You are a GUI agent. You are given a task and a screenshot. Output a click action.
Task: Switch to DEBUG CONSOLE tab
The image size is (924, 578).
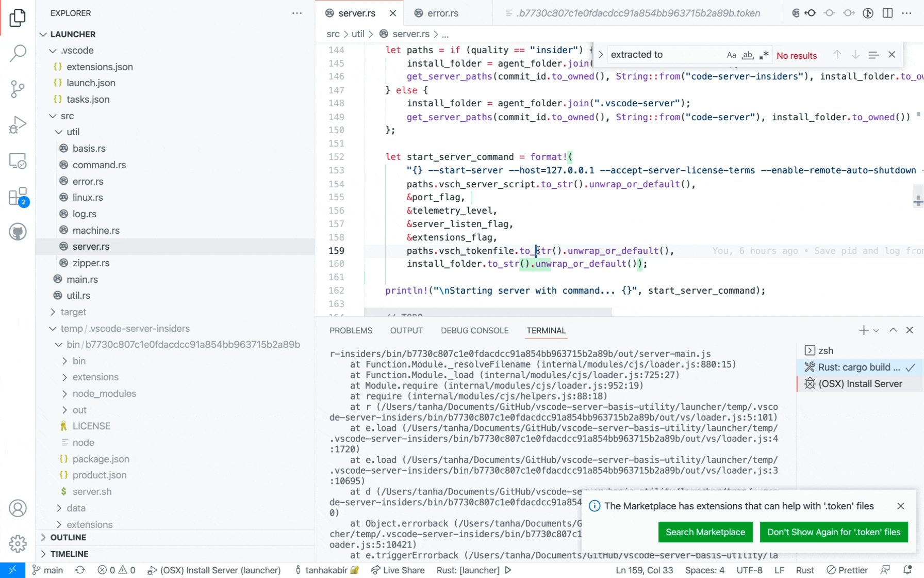point(474,331)
